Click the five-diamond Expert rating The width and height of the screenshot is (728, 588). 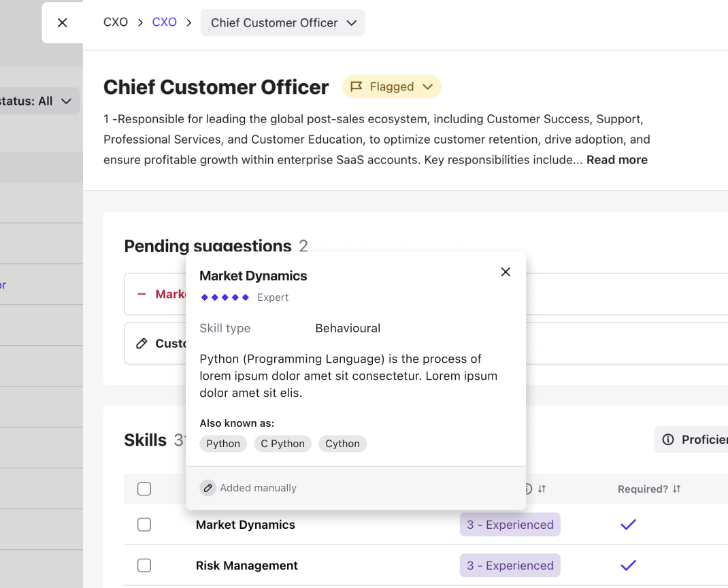pyautogui.click(x=225, y=297)
